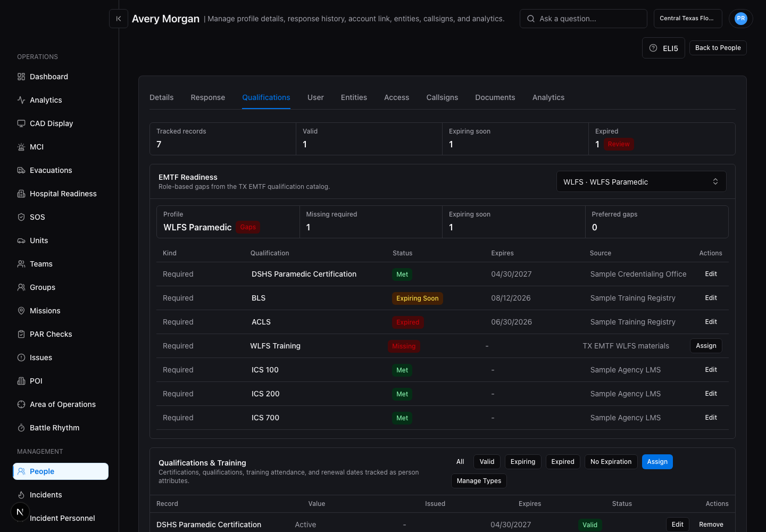Filter qualifications by All

(x=460, y=462)
